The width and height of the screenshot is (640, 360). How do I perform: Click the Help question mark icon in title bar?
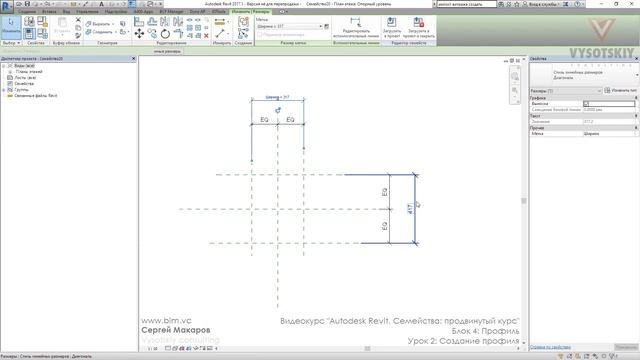coord(577,4)
